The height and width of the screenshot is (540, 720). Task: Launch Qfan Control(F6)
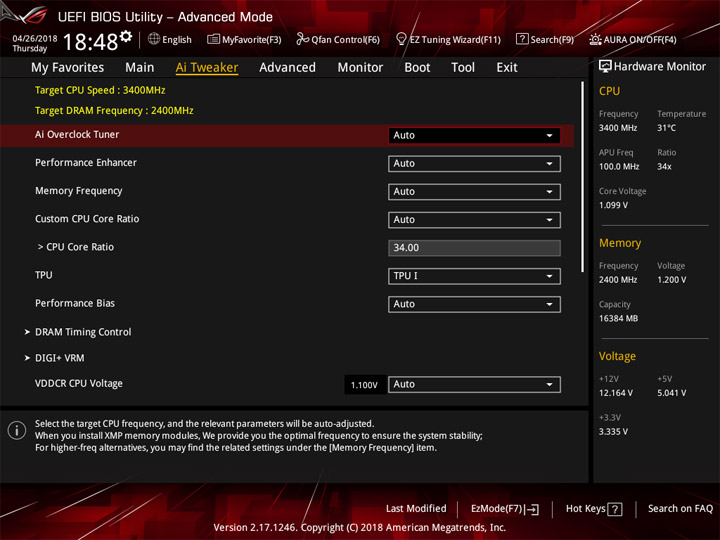tap(345, 39)
